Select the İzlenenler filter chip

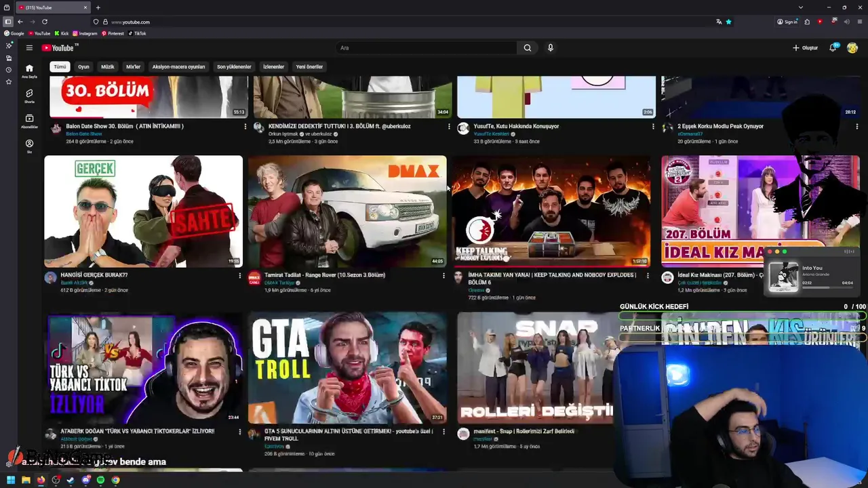point(273,66)
